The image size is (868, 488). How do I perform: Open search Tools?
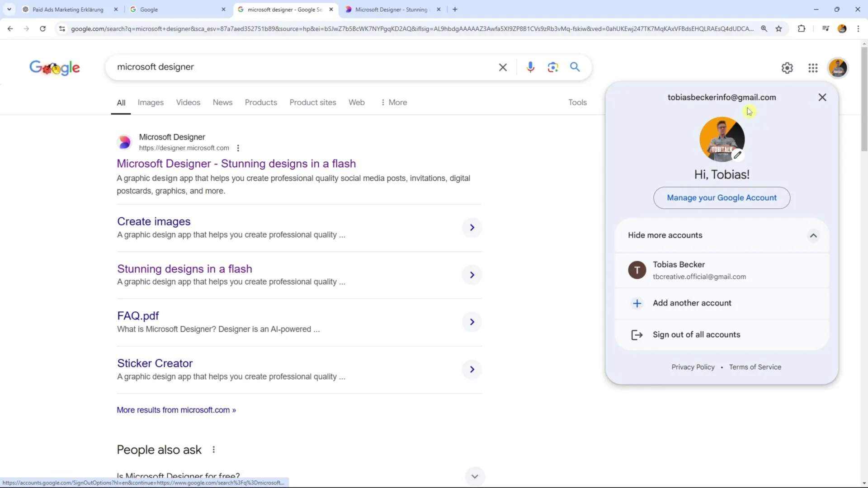click(x=577, y=103)
